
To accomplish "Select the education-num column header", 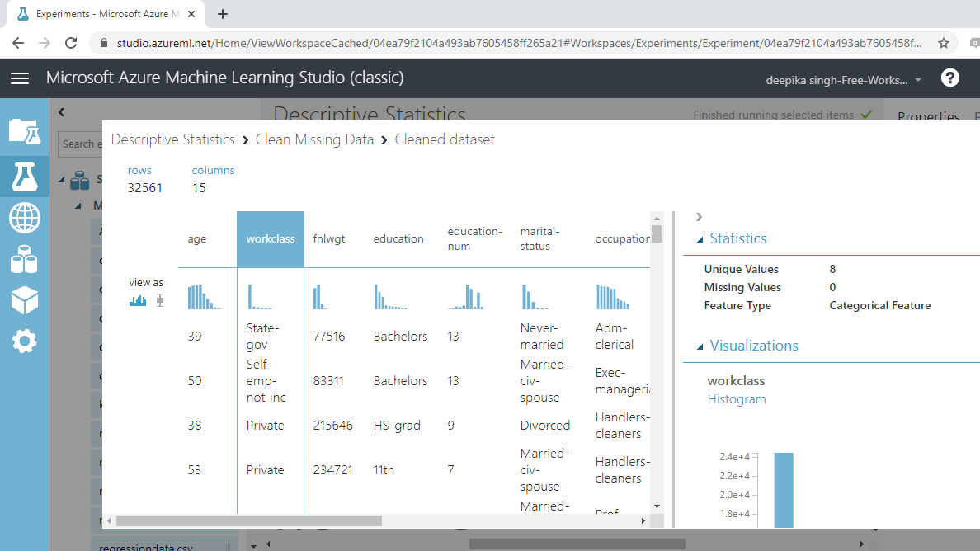I will tap(474, 238).
